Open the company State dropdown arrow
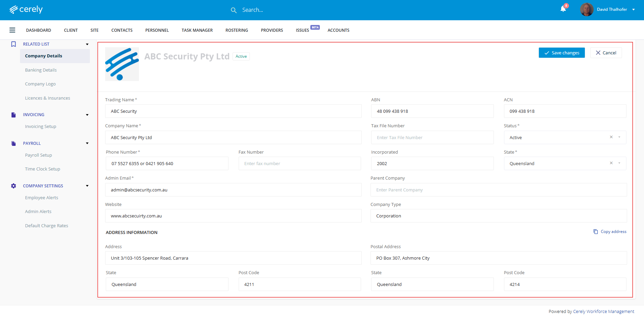Viewport: 644px width, 315px height. [619, 163]
